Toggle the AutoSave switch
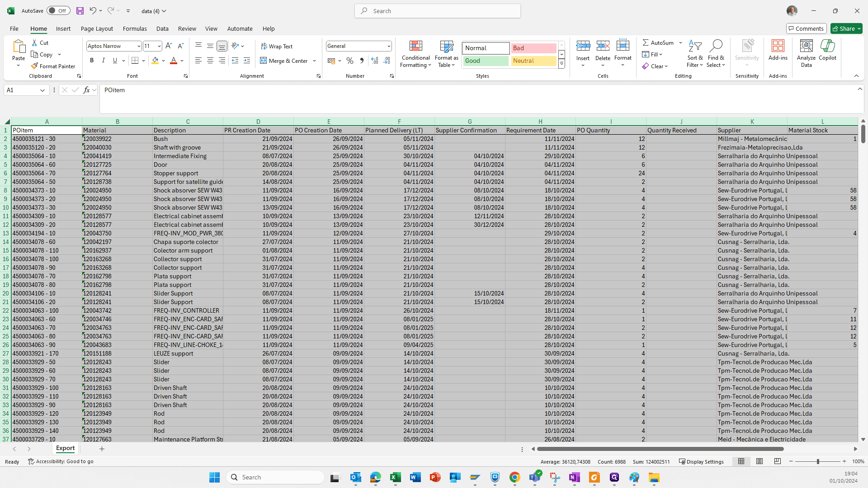Image resolution: width=868 pixels, height=488 pixels. [58, 11]
